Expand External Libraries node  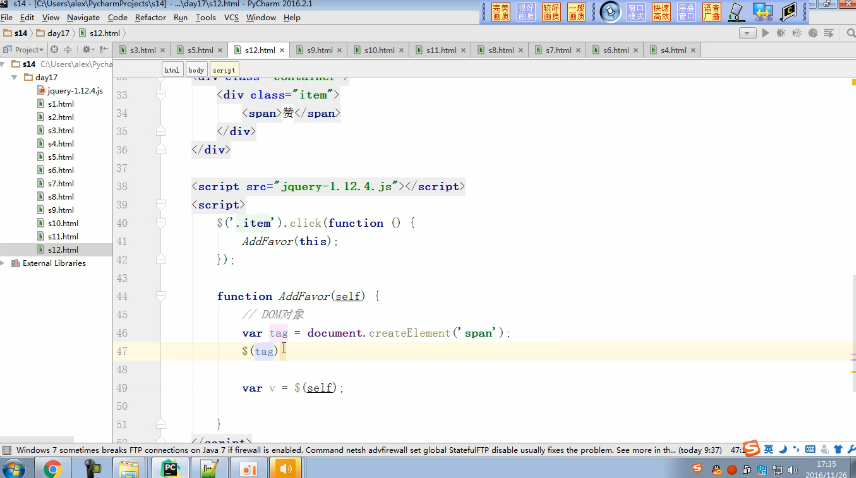(x=3, y=263)
